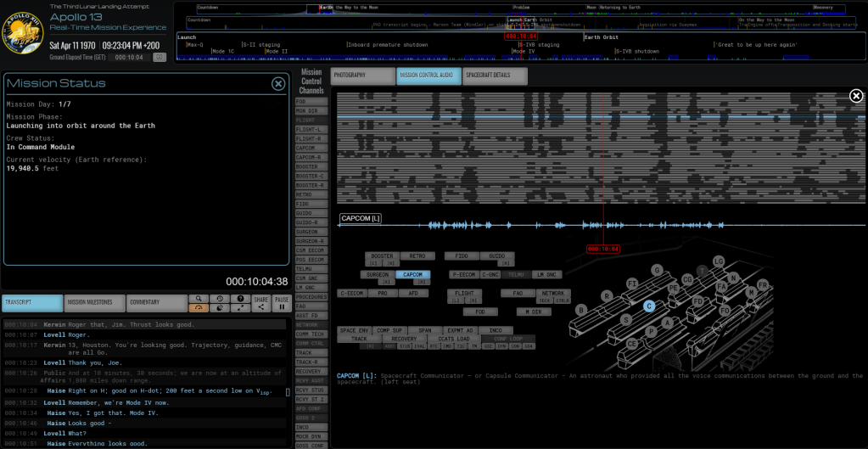This screenshot has height=449, width=868.
Task: Select SURGEON in the Mission Control Channels list
Action: (311, 232)
